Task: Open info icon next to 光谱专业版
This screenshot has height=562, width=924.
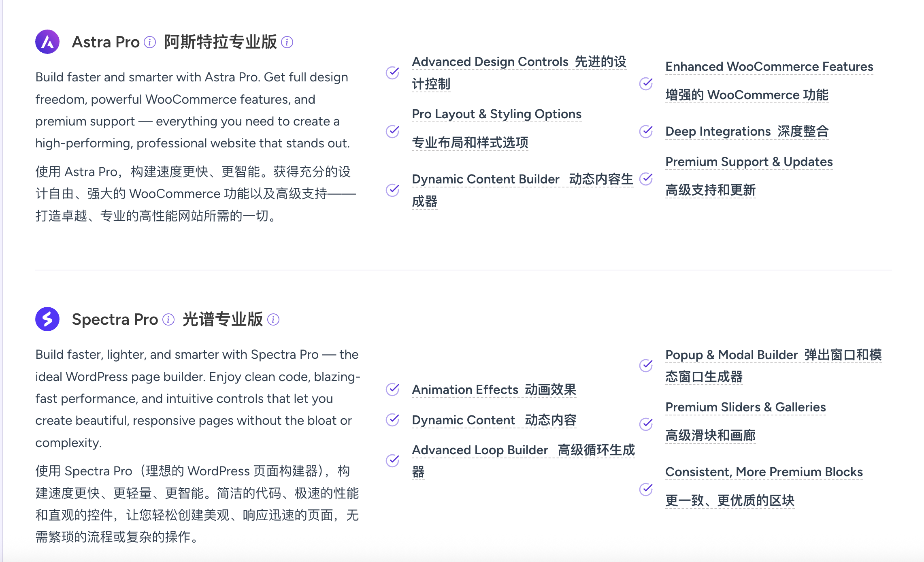Action: click(x=273, y=319)
